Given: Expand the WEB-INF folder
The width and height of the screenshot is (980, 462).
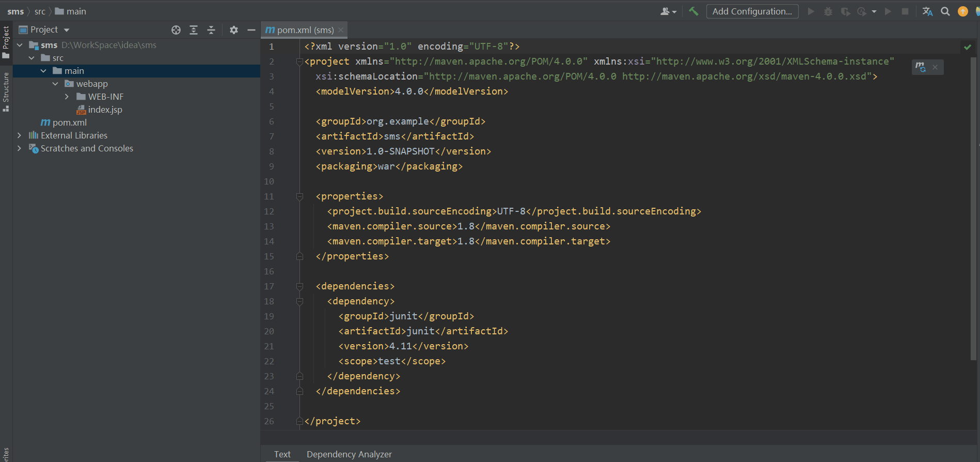Looking at the screenshot, I should pyautogui.click(x=67, y=97).
